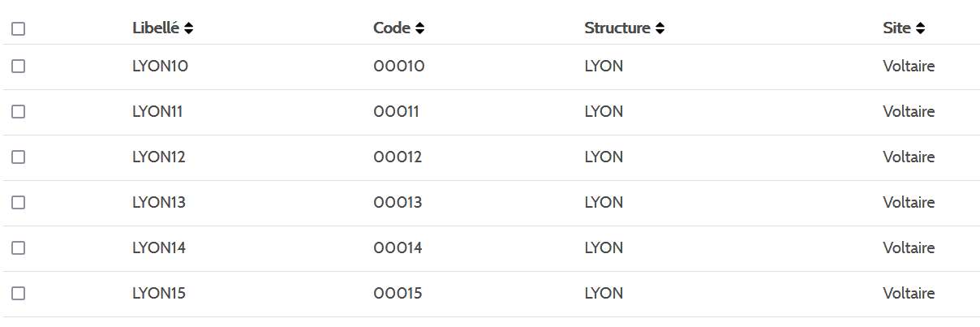
Task: Check the box for row LYON10
Action: (x=19, y=67)
